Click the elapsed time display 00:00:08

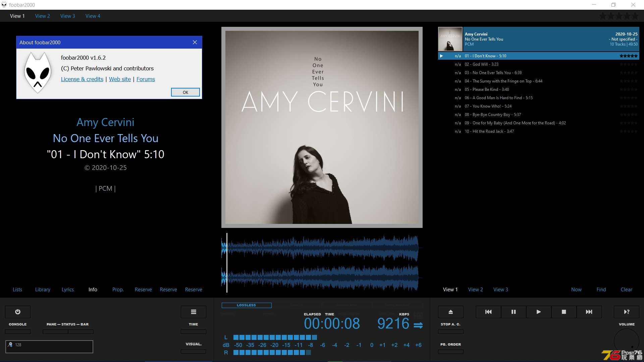tap(332, 324)
